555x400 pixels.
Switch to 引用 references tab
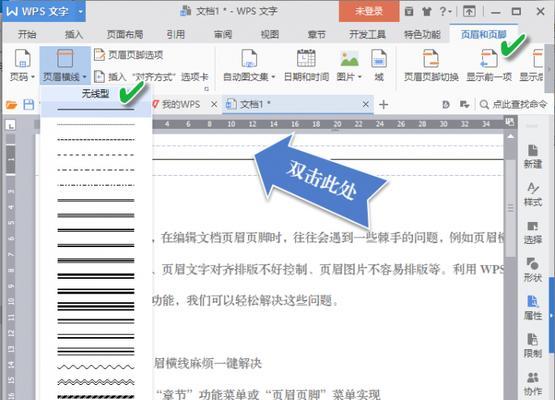tap(176, 34)
